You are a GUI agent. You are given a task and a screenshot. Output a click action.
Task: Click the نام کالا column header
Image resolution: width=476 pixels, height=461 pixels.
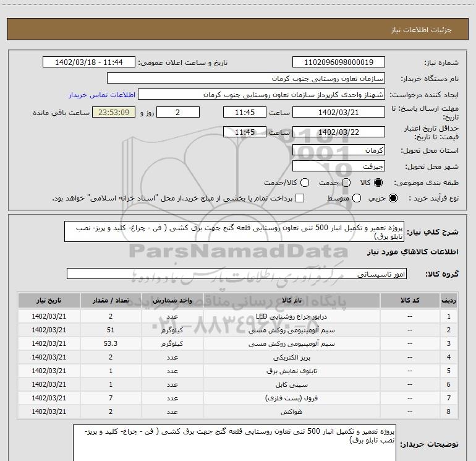click(x=292, y=301)
